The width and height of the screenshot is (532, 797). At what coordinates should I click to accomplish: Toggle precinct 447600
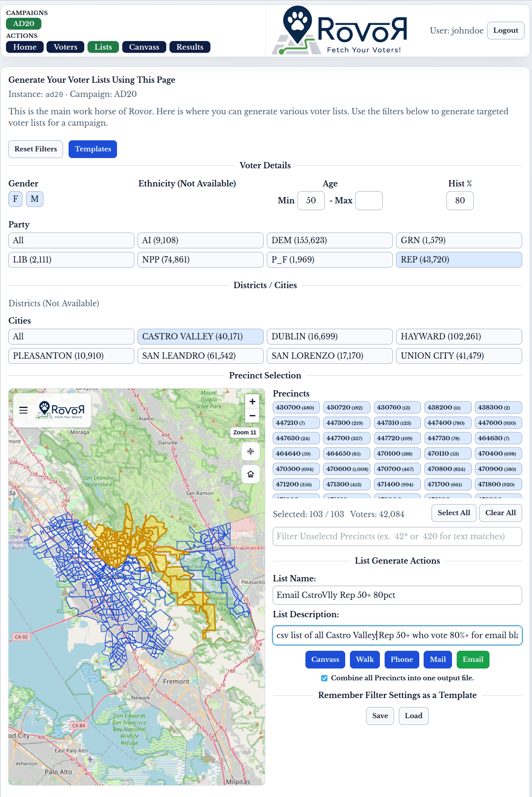[498, 423]
